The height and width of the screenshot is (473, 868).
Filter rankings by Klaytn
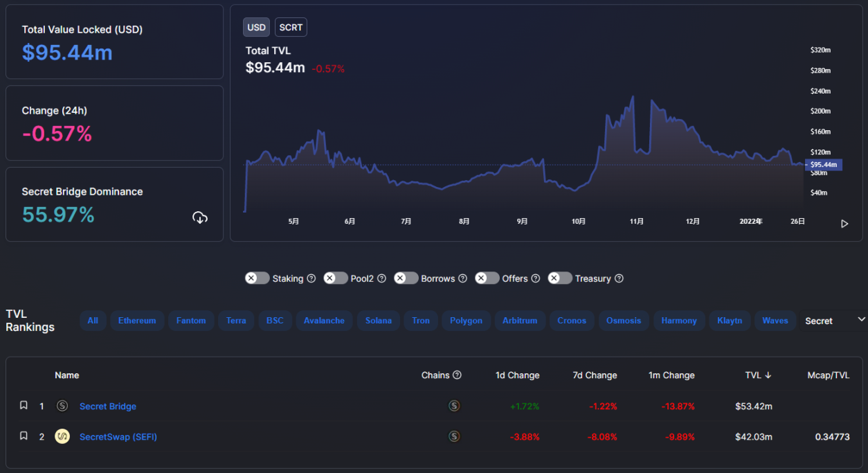(730, 321)
